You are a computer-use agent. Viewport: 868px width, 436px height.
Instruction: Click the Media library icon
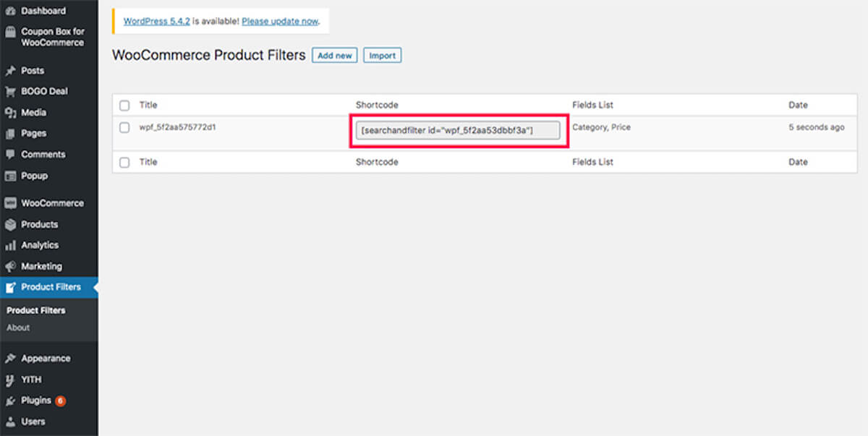coord(10,113)
